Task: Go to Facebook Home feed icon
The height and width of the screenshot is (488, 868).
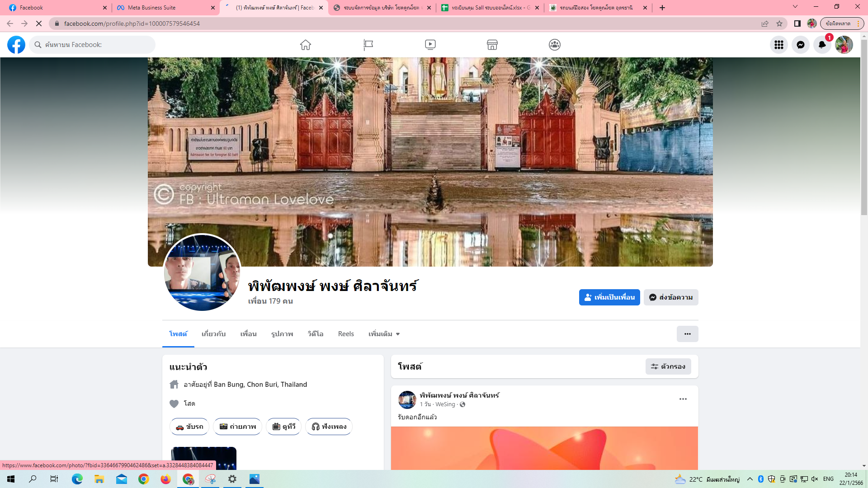Action: (306, 45)
